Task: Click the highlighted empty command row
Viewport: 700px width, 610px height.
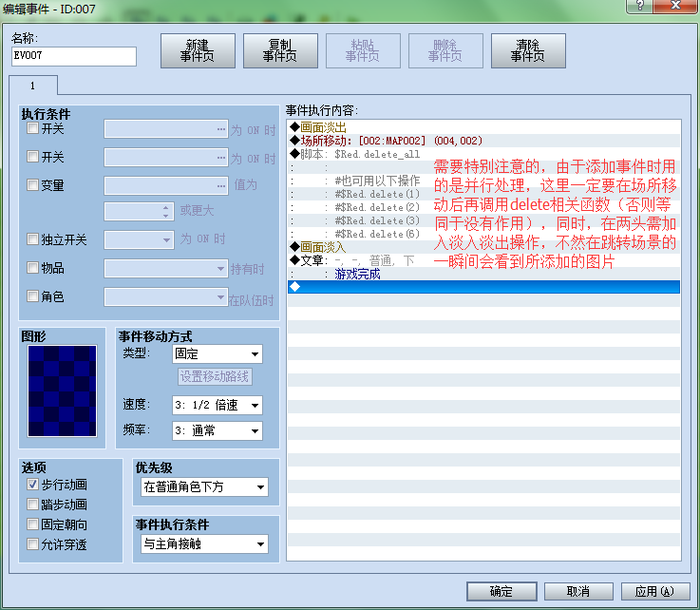Action: click(484, 287)
